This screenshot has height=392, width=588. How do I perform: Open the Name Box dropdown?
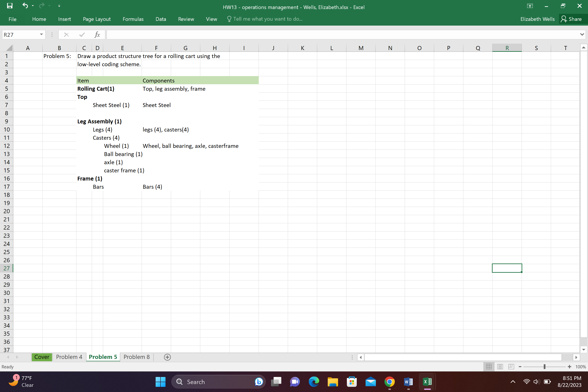pos(41,35)
